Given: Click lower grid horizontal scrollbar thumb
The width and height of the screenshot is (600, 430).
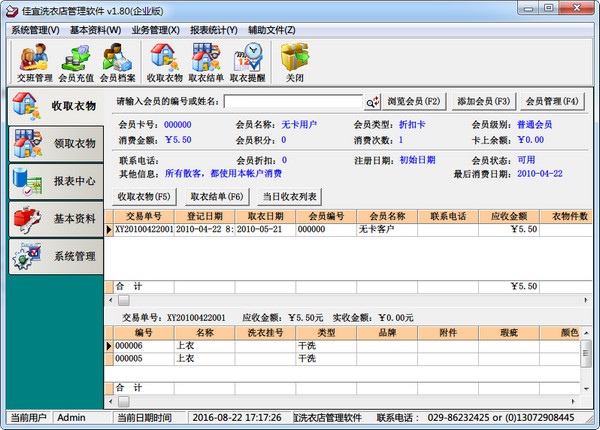Looking at the screenshot, I should 124,401.
